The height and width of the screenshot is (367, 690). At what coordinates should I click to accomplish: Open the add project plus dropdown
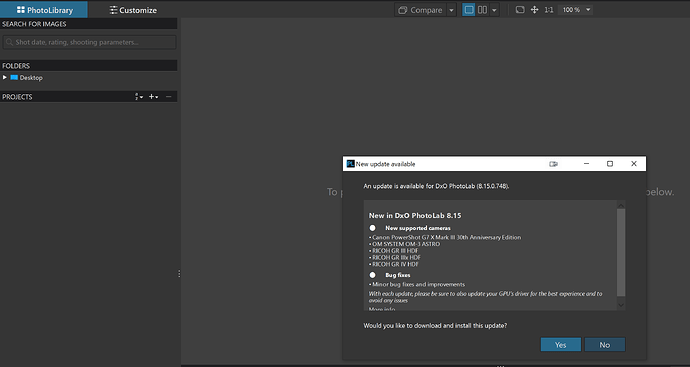[x=153, y=97]
